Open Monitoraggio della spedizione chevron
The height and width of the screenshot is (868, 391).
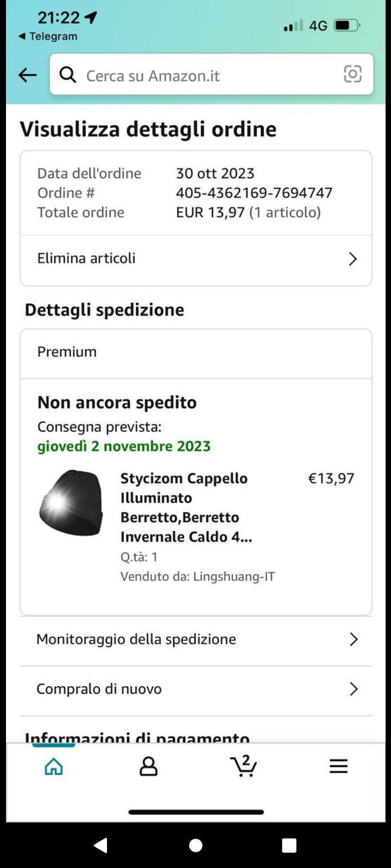354,640
